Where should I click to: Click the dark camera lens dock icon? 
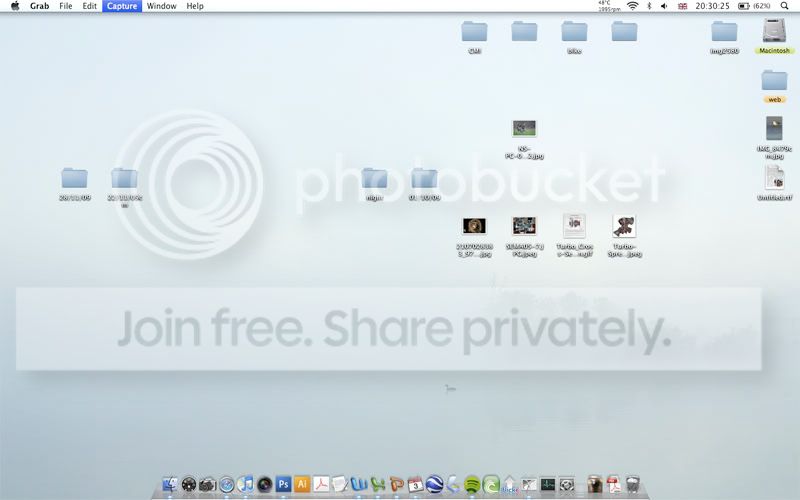tap(264, 484)
